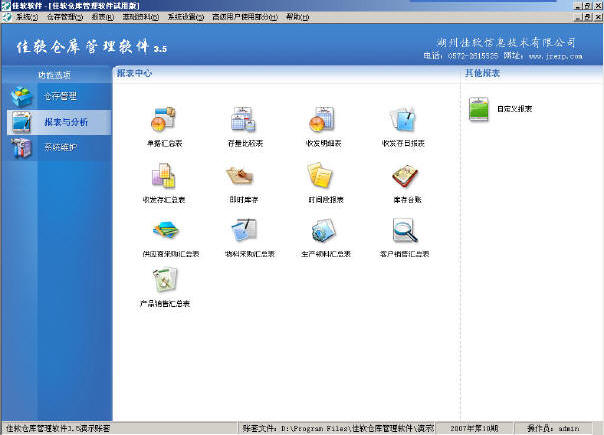Click the www.jrerp.com website address
This screenshot has width=604, height=435.
(x=555, y=56)
